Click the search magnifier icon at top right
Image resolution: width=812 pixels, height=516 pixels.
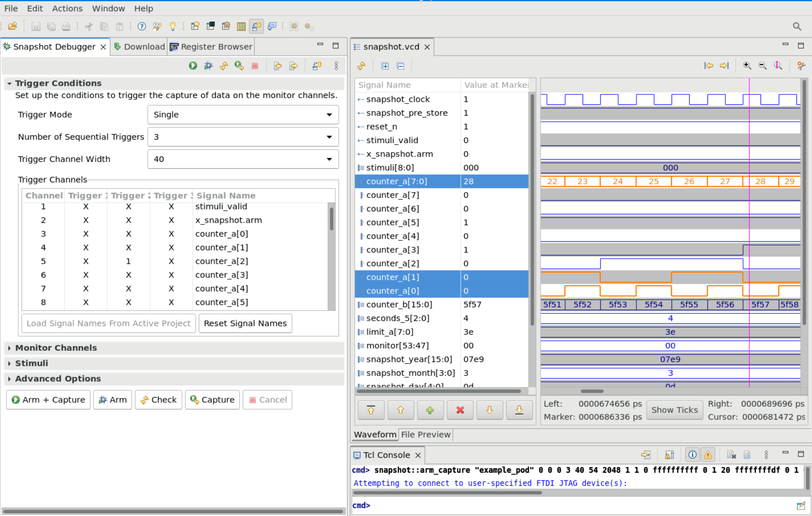point(797,26)
